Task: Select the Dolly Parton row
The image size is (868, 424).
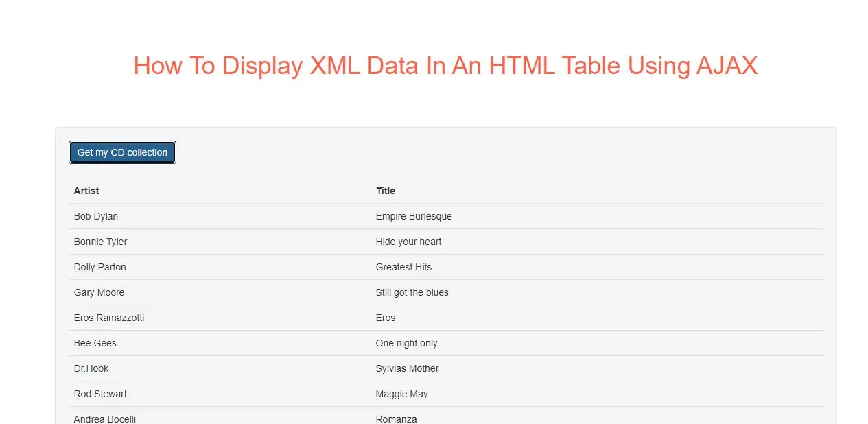Action: pos(99,267)
